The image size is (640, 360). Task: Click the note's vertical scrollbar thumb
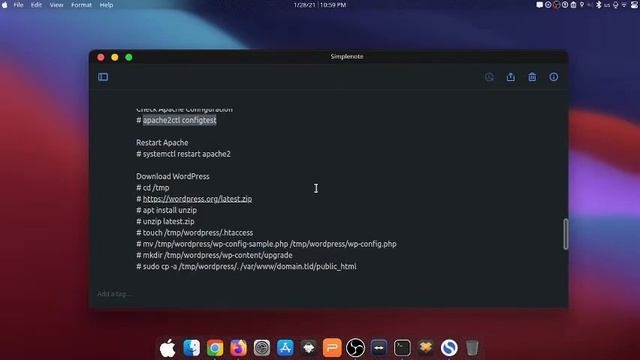click(x=565, y=234)
